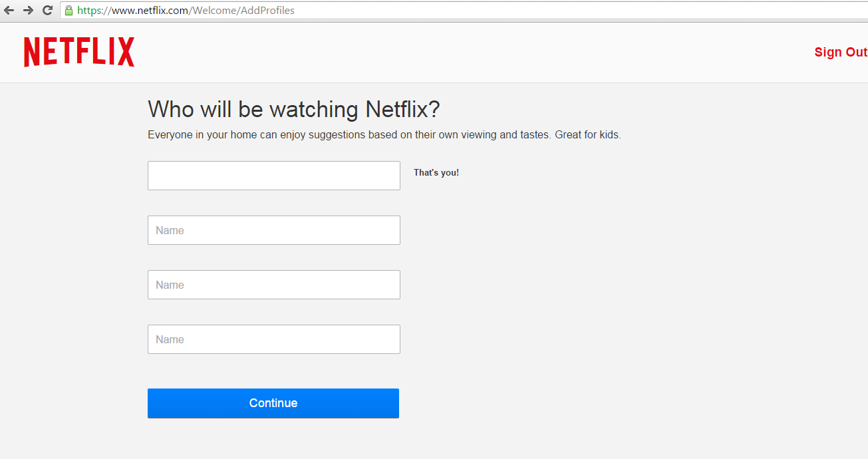Click the green padlock security icon

[x=68, y=10]
